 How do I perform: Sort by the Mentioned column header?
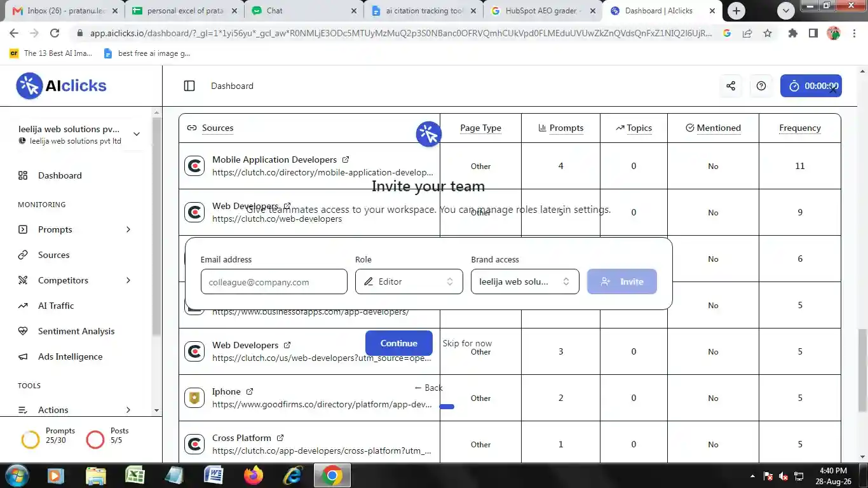pyautogui.click(x=713, y=128)
